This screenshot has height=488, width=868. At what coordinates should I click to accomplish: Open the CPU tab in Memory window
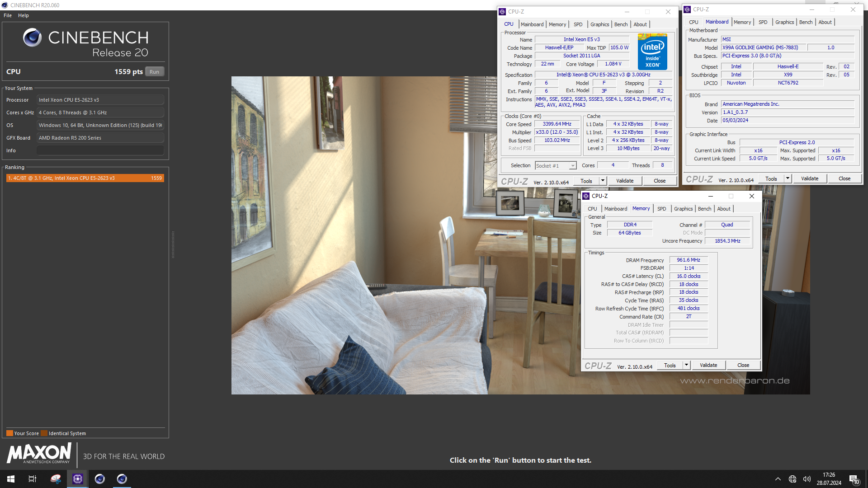tap(592, 209)
